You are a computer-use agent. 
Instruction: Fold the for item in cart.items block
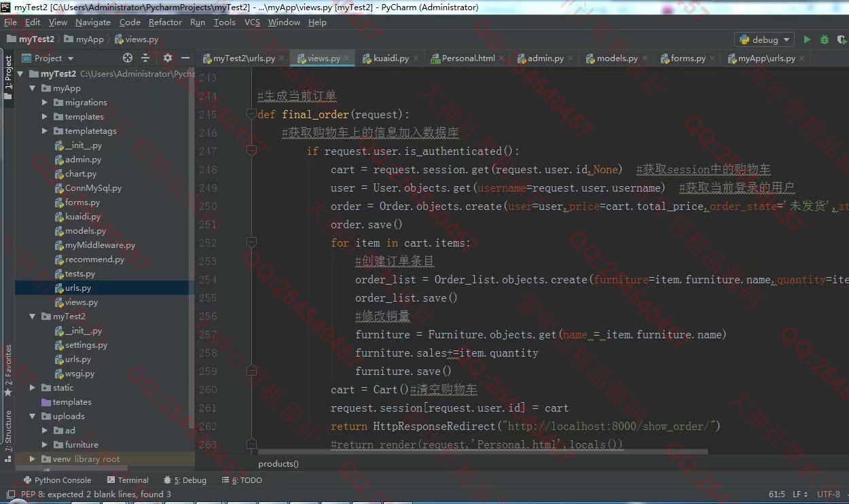pos(251,242)
